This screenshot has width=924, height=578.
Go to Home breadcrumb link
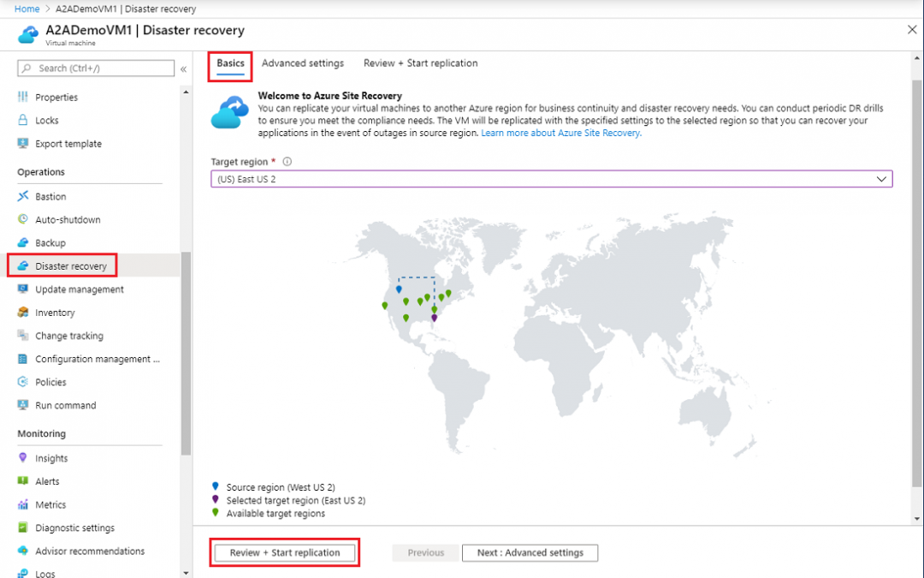pyautogui.click(x=27, y=9)
